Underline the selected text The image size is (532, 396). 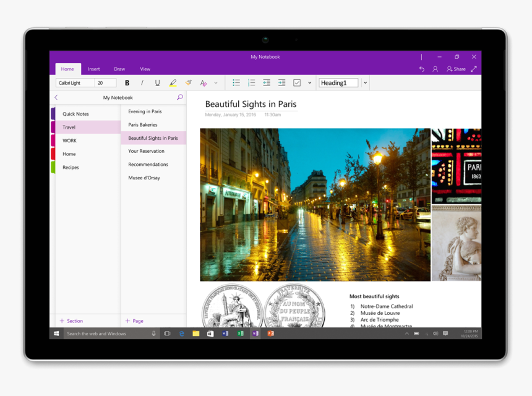click(x=157, y=82)
